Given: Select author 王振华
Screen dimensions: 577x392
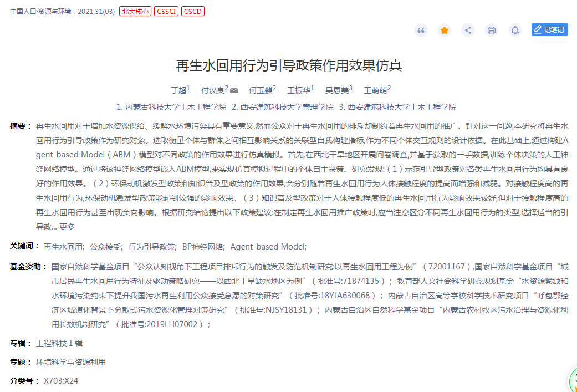Looking at the screenshot, I should tap(298, 90).
